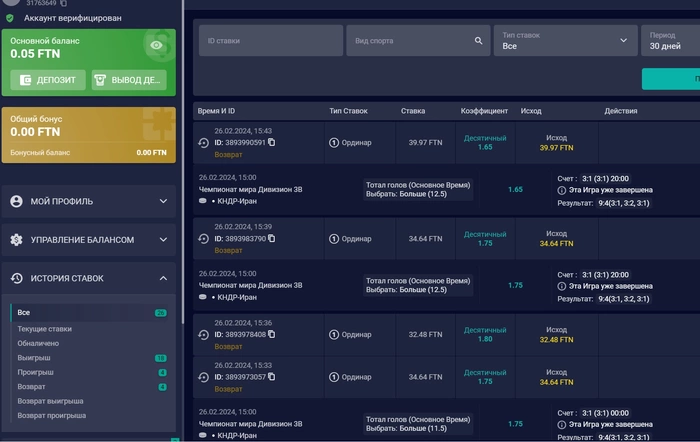Click the left sidebar vertical scrollbar
The height and width of the screenshot is (442, 700).
pos(183,162)
